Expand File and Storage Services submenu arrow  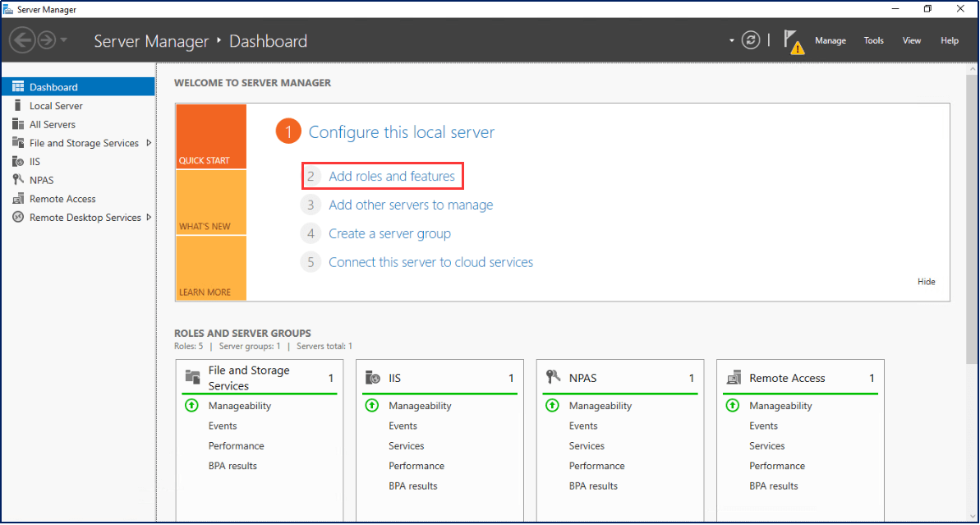click(149, 143)
